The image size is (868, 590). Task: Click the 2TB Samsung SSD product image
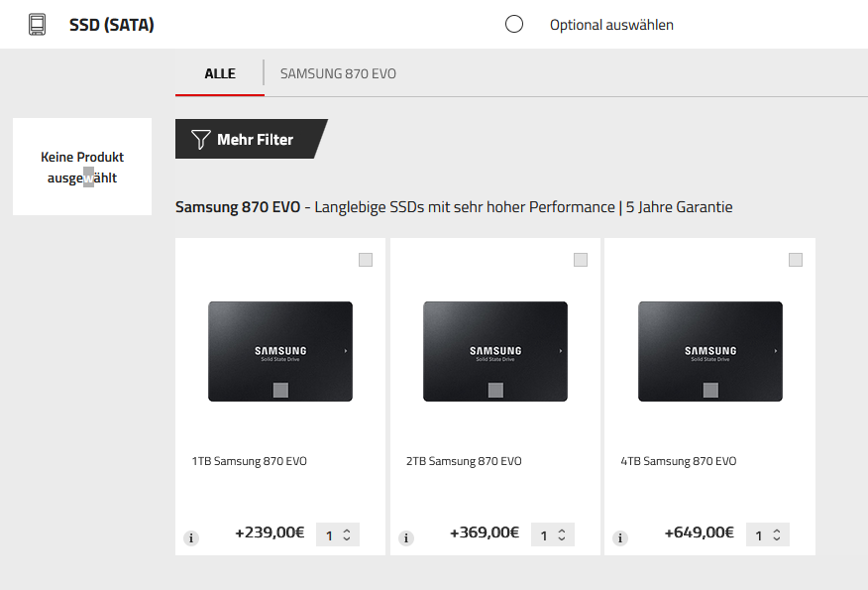coord(494,351)
